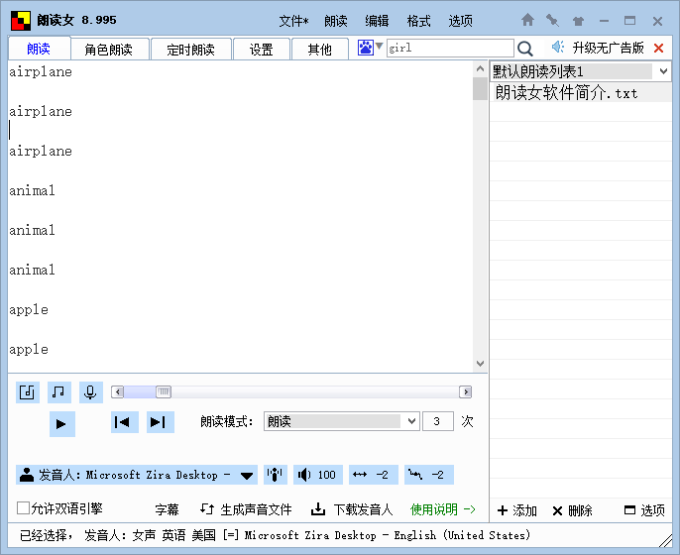
Task: Select the blue 朗读 tab
Action: [x=39, y=49]
